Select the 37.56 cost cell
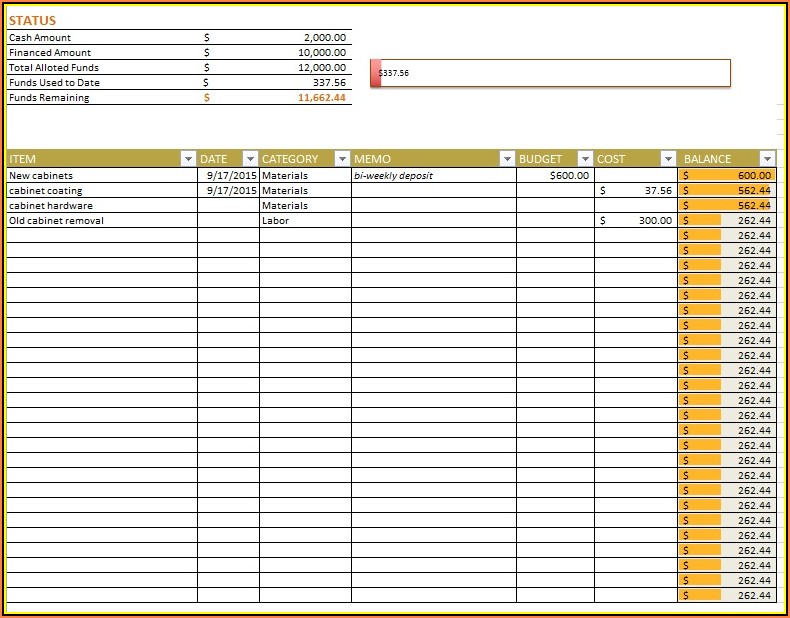The image size is (790, 618). pos(636,190)
